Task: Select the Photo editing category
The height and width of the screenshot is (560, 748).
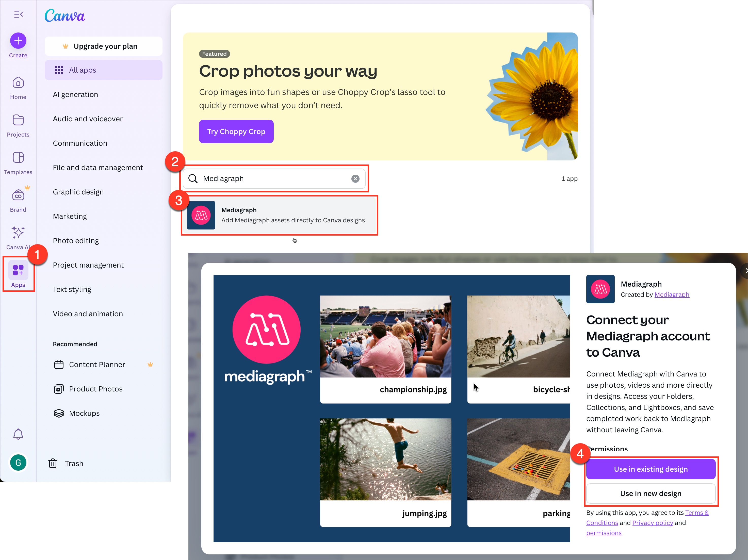Action: click(76, 240)
